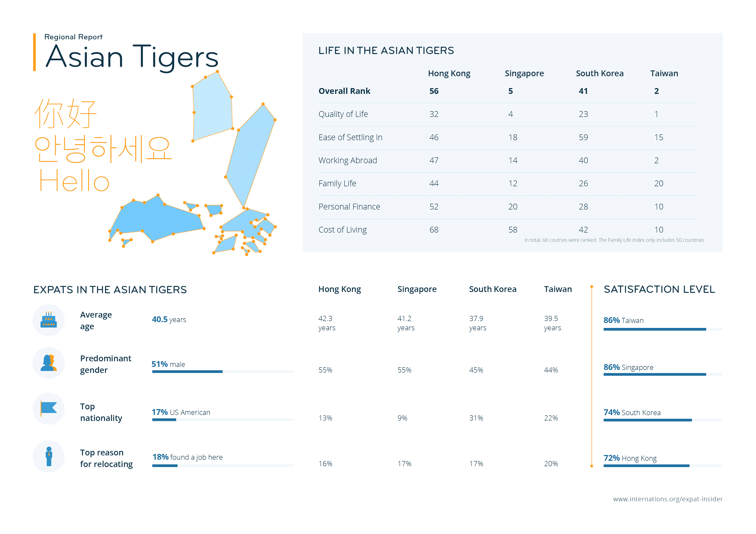Click the birthday cake average age icon
Viewport: 756px width, 534px height.
[48, 320]
